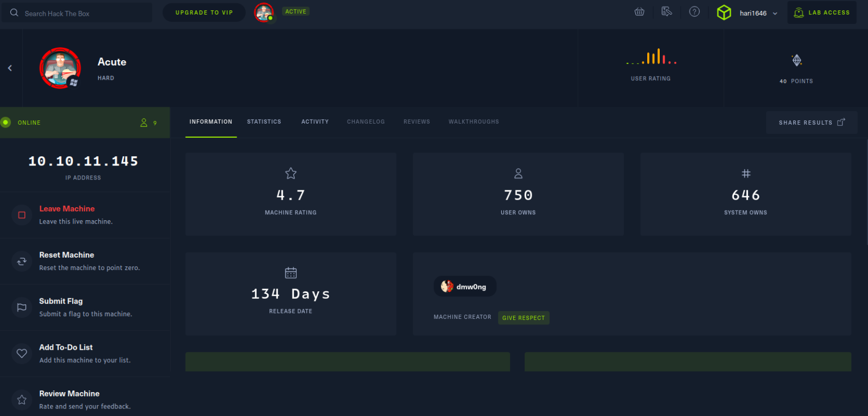Click Give Respect button

[x=524, y=318]
